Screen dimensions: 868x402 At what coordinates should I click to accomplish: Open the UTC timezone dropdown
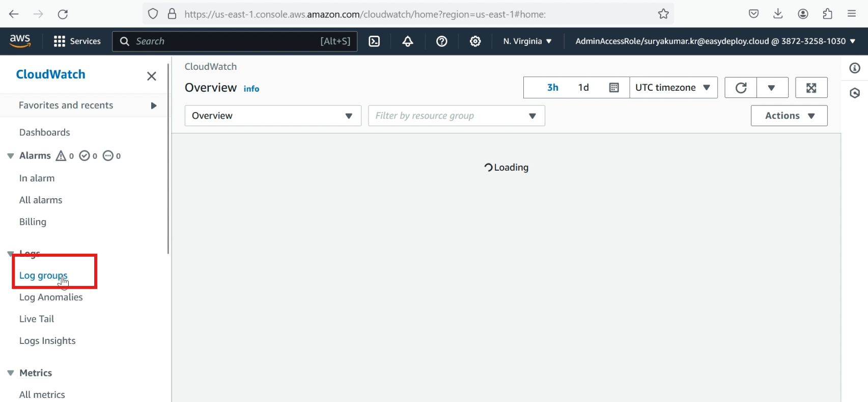pyautogui.click(x=674, y=88)
